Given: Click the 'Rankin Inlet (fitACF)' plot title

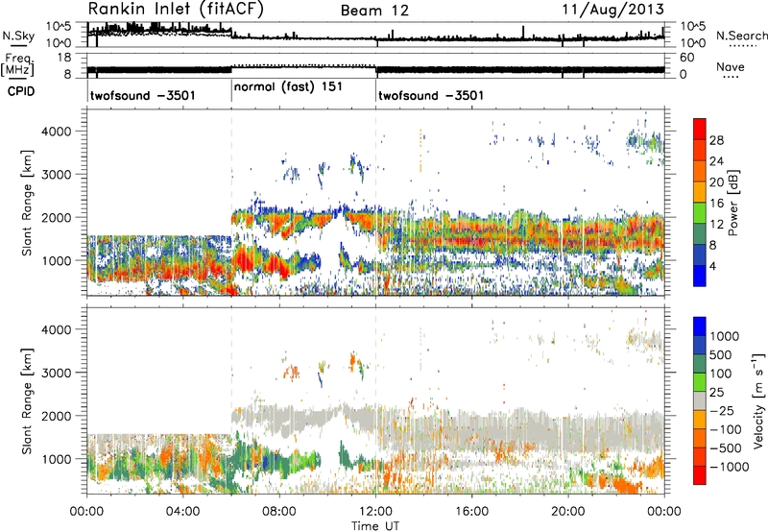Looking at the screenshot, I should (x=176, y=9).
